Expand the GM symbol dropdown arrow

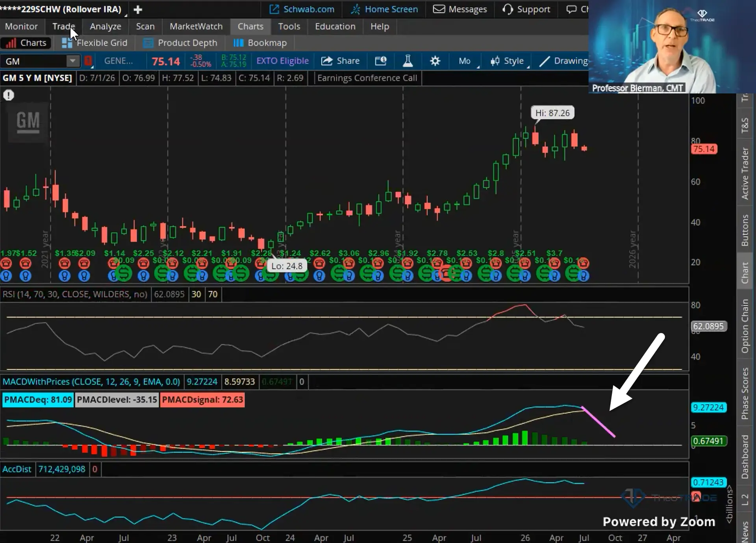[72, 61]
